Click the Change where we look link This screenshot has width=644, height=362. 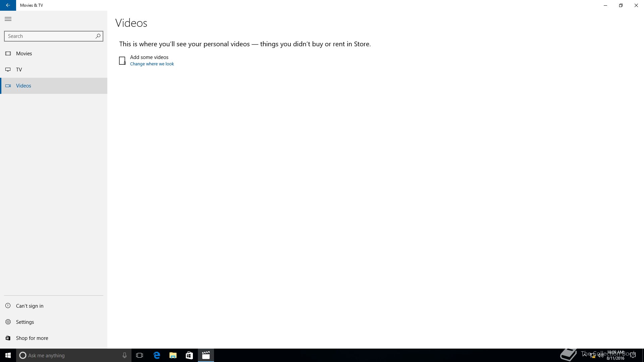click(152, 64)
